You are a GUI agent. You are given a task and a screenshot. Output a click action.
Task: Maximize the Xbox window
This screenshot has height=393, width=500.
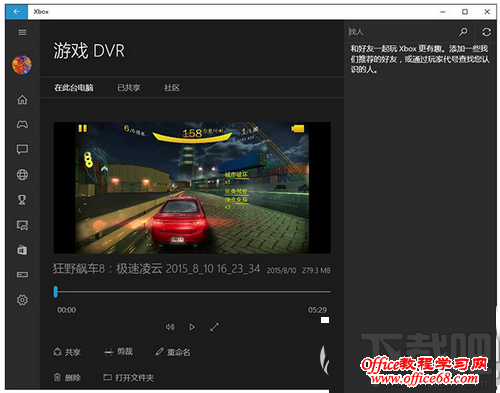click(465, 12)
